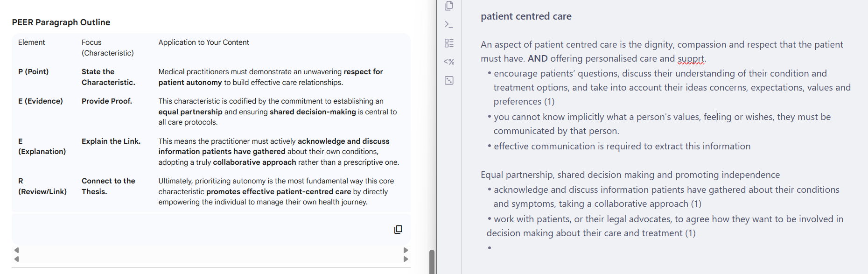Click the "P (Point)" table cell
Viewport: 868px width, 274px height.
(x=34, y=72)
